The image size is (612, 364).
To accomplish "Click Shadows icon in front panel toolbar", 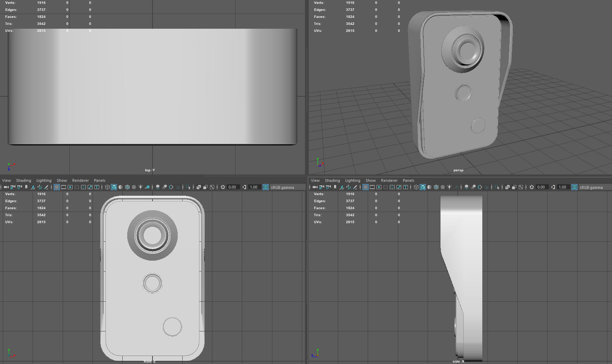I will point(147,187).
